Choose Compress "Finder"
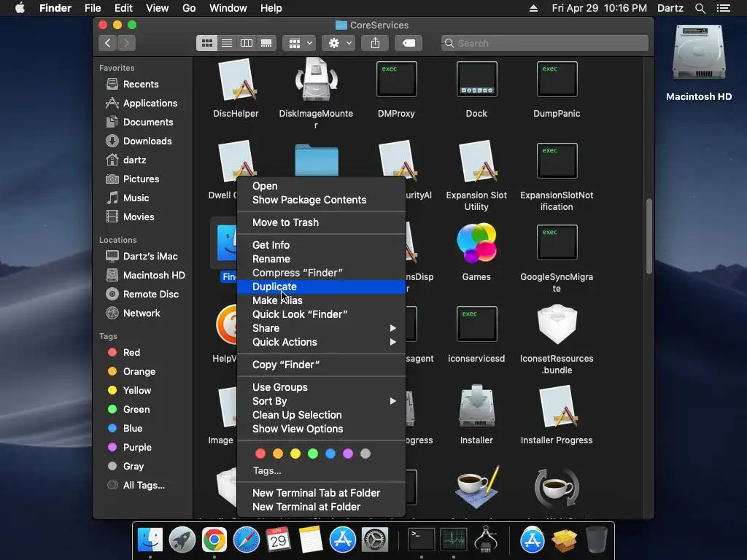 click(322, 273)
